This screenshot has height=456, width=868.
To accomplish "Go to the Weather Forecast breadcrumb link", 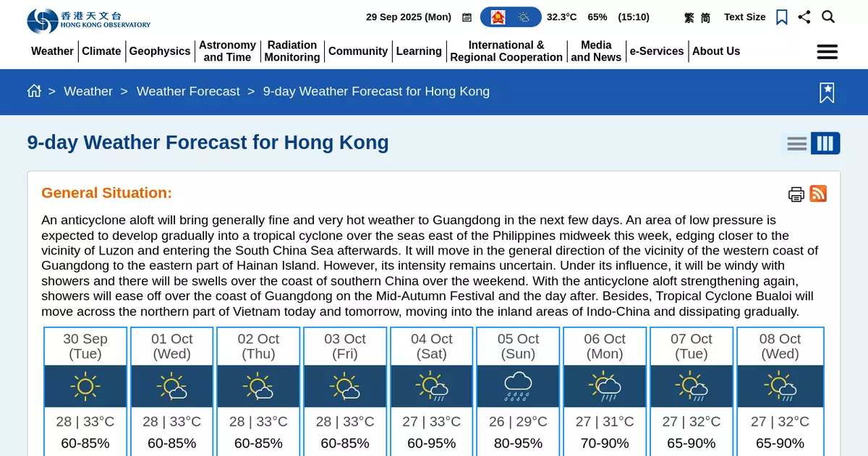I will (188, 92).
